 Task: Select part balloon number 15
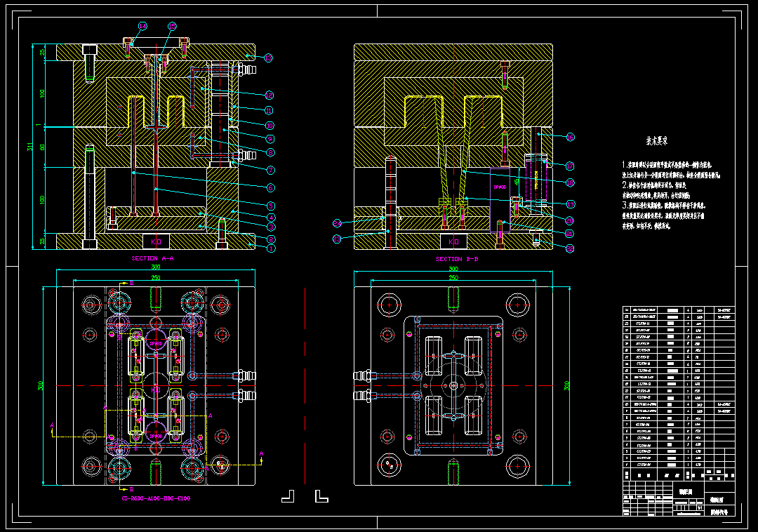click(x=172, y=27)
